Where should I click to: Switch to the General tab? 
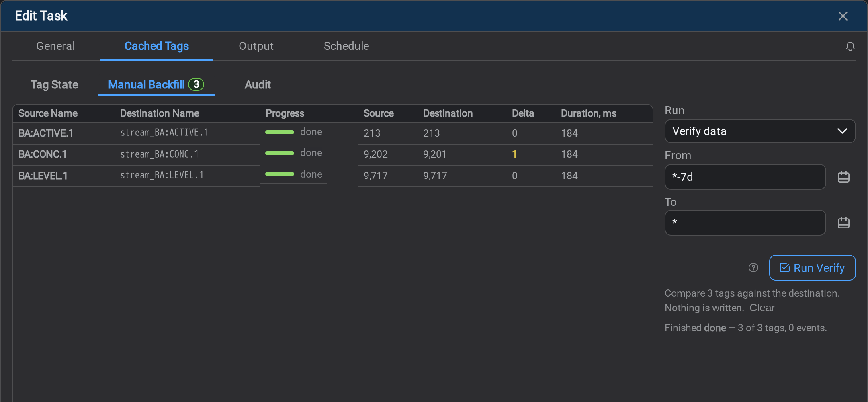click(55, 46)
